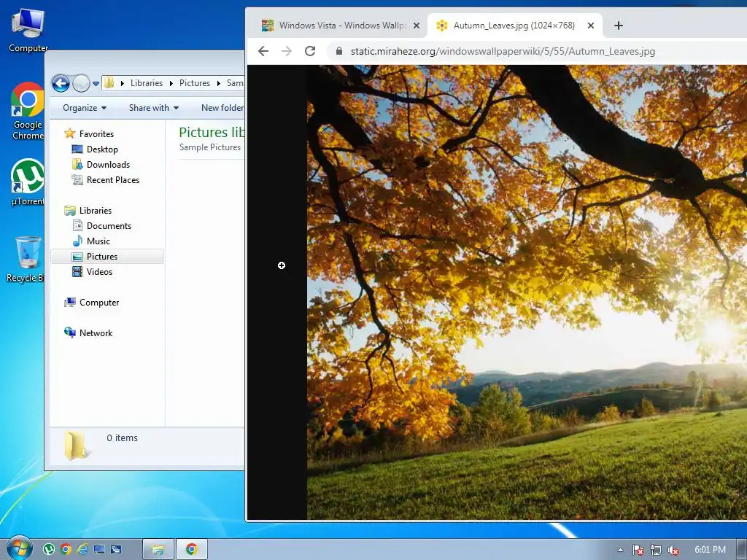Open the Share with menu

coord(154,108)
